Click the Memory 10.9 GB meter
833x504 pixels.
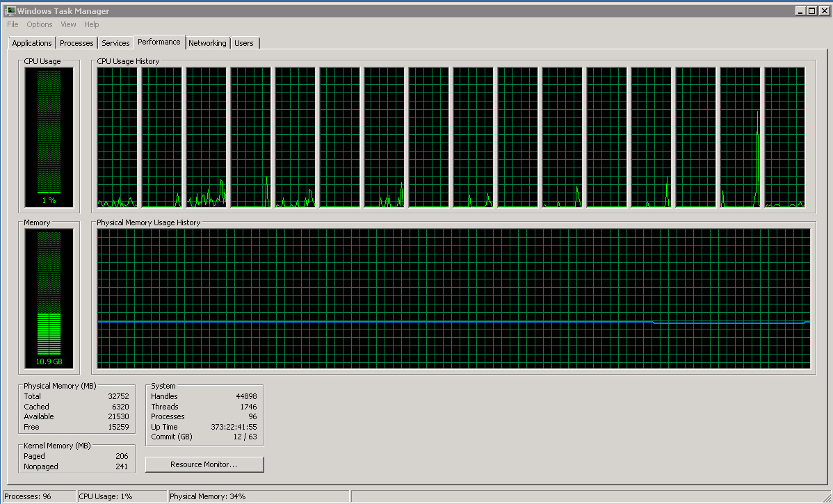pyautogui.click(x=49, y=298)
